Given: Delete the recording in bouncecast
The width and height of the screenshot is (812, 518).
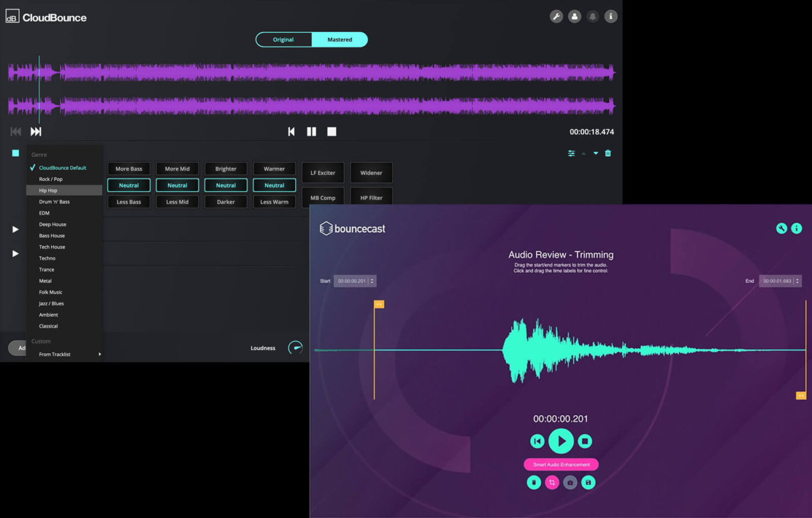Looking at the screenshot, I should tap(533, 482).
